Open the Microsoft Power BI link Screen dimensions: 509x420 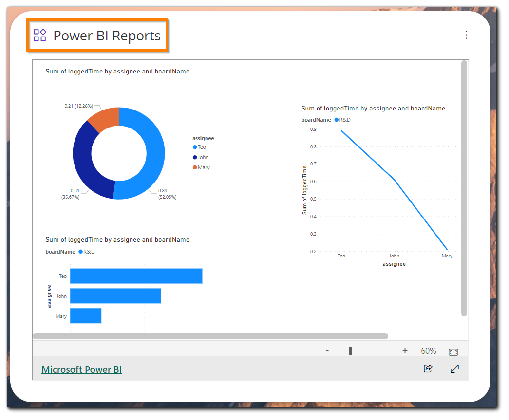(82, 370)
